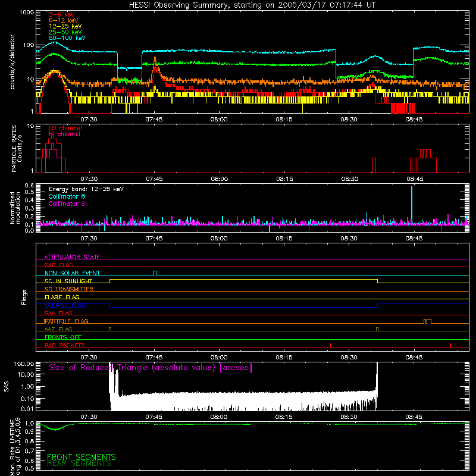The image size is (476, 476).
Task: Click the SC IN SUNLIGHT flag label
Action: point(68,281)
